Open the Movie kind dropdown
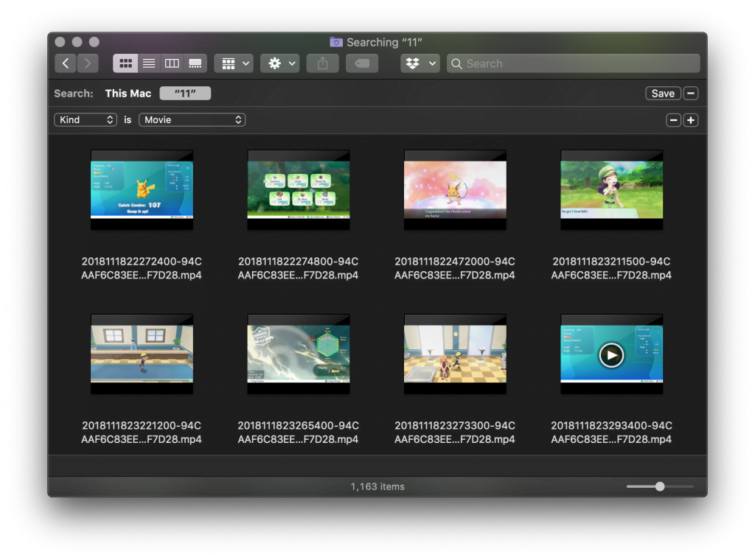 point(192,120)
